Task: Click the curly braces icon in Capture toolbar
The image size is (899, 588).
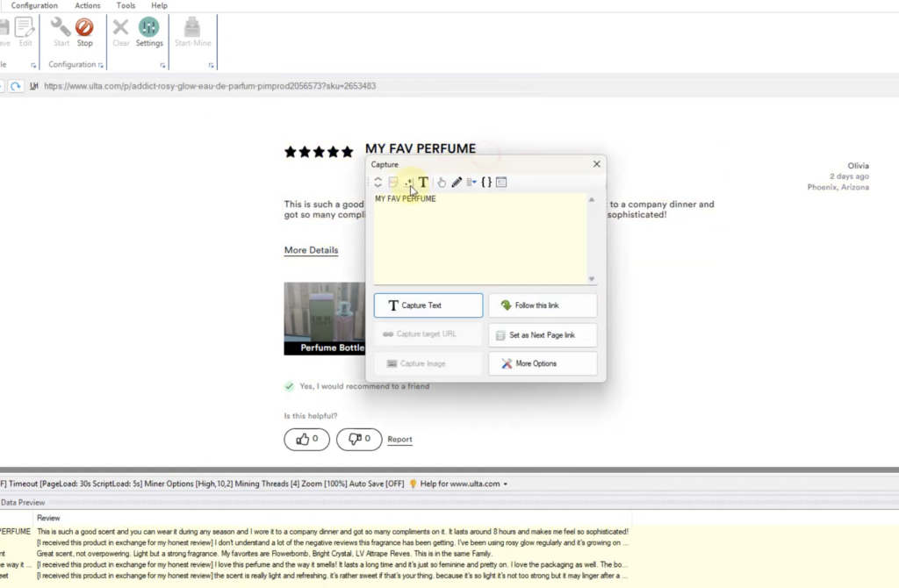Action: click(486, 183)
